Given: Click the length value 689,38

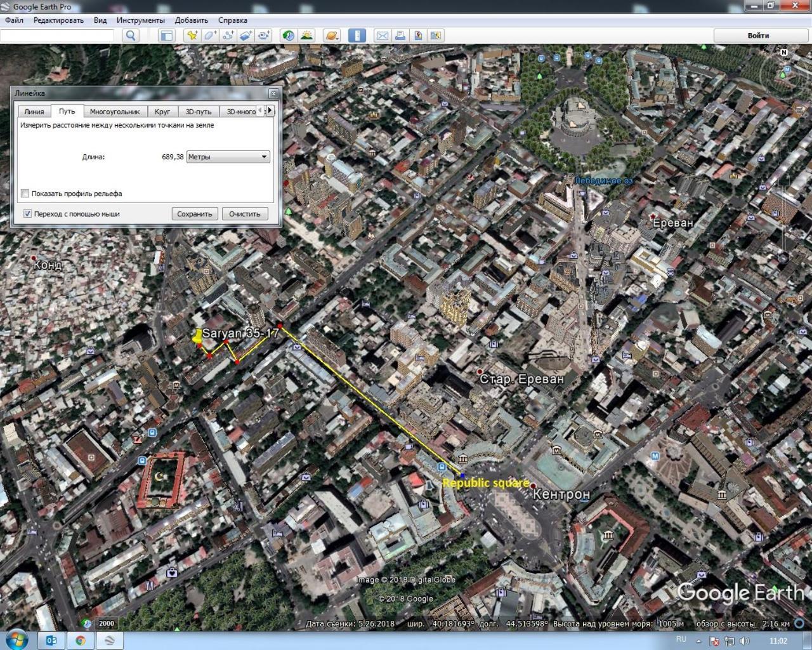Looking at the screenshot, I should pos(173,157).
